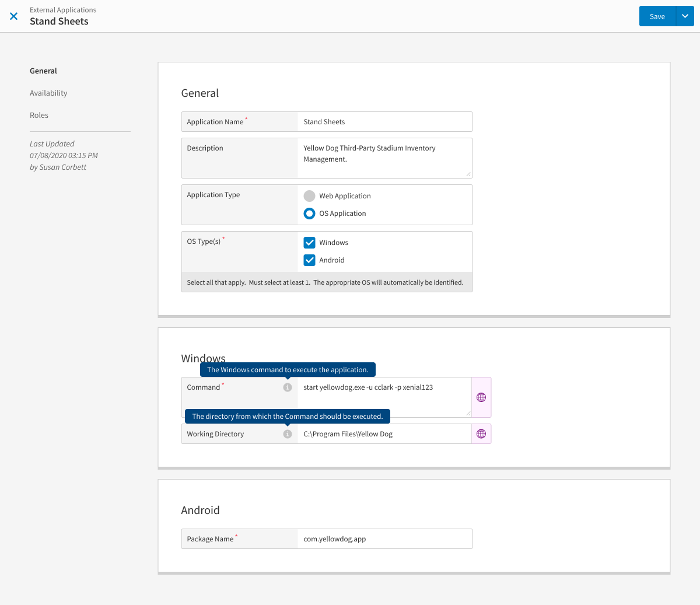Screen dimensions: 700x605
Task: Click the globe icon beside Working Directory
Action: (481, 433)
